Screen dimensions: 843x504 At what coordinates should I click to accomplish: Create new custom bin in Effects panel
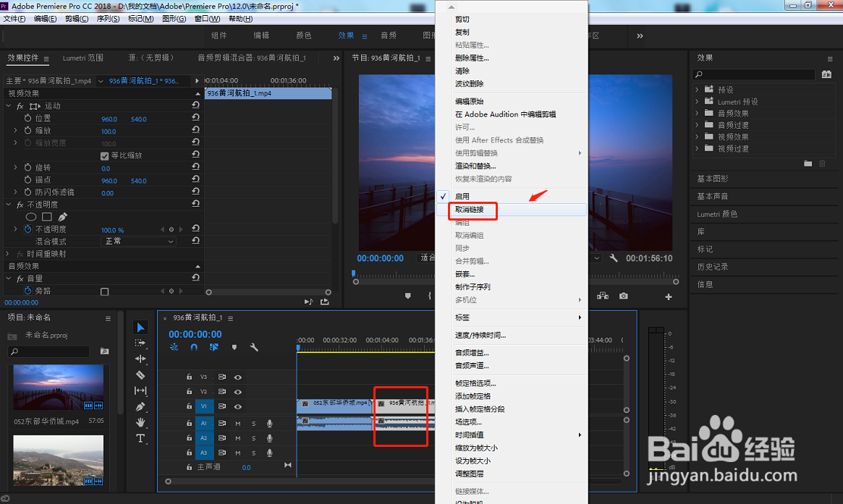(x=808, y=163)
